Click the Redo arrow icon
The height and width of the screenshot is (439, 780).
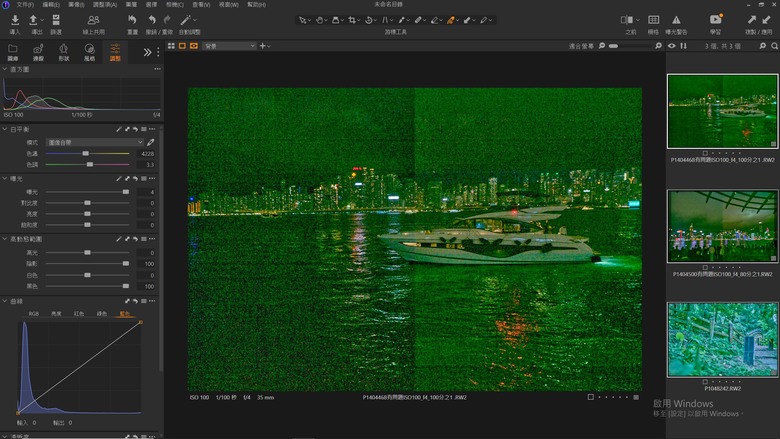click(167, 20)
